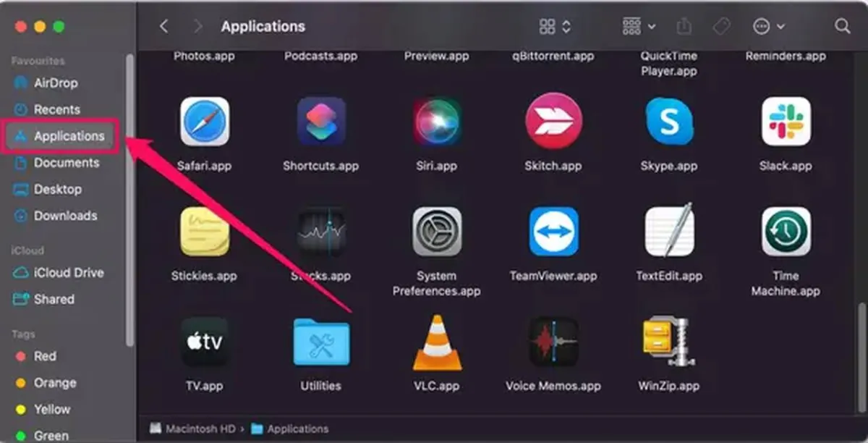Go back with the left chevron button
Screen dimensions: 868x443
(164, 27)
